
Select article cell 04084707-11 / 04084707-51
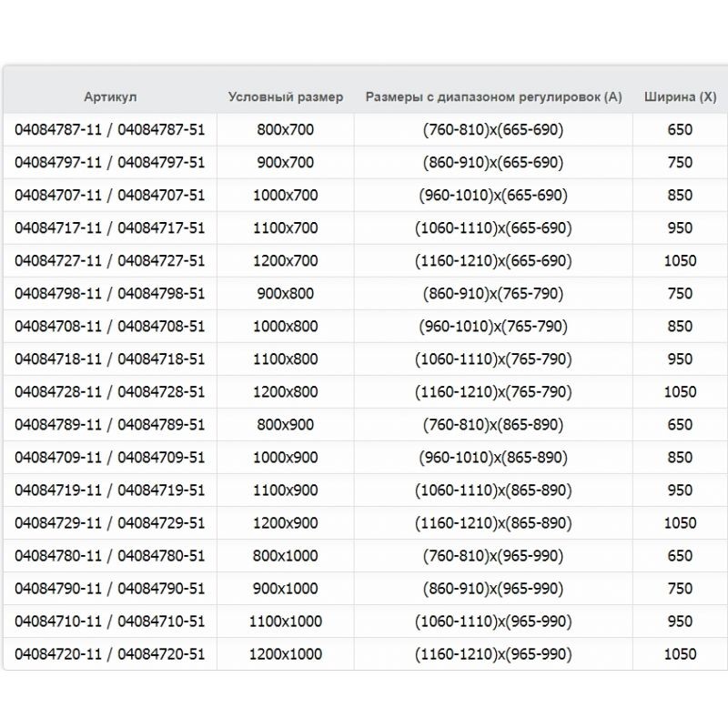110,195
